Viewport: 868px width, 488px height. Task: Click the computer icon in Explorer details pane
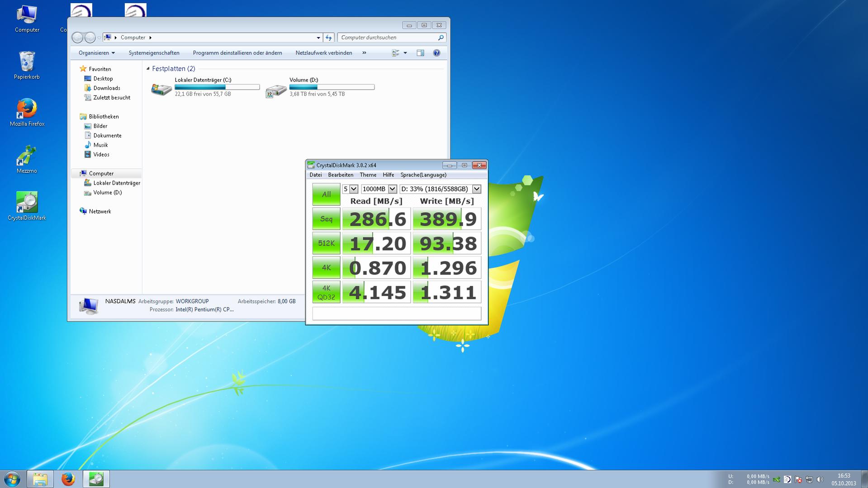(88, 306)
